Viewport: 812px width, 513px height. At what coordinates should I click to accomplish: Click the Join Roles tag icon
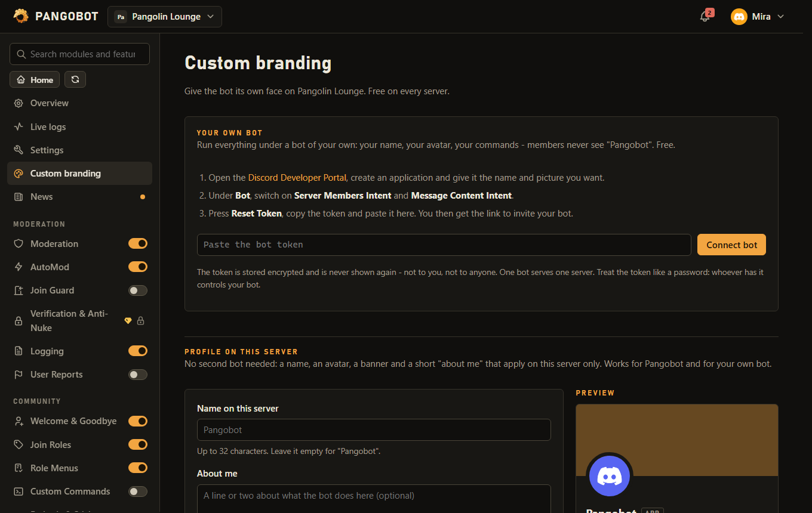[19, 445]
